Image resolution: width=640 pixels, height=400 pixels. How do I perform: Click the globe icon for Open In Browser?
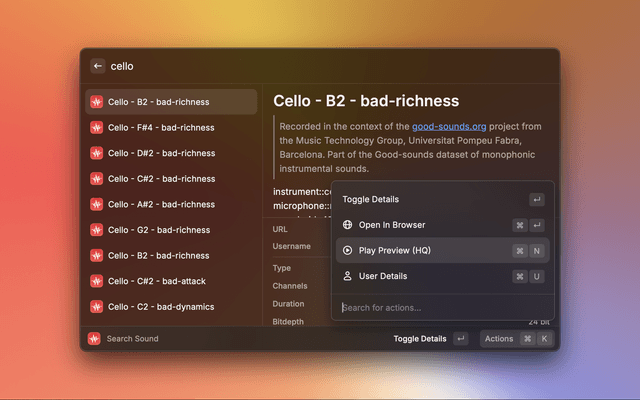(348, 225)
